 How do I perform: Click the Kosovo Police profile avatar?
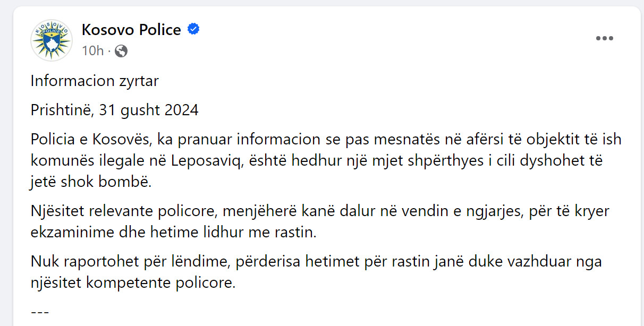click(51, 40)
